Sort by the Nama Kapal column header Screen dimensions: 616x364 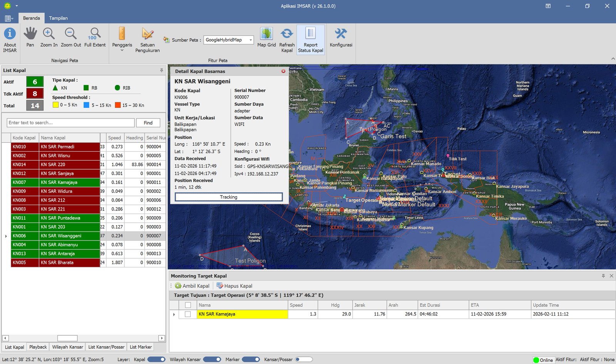click(x=69, y=138)
